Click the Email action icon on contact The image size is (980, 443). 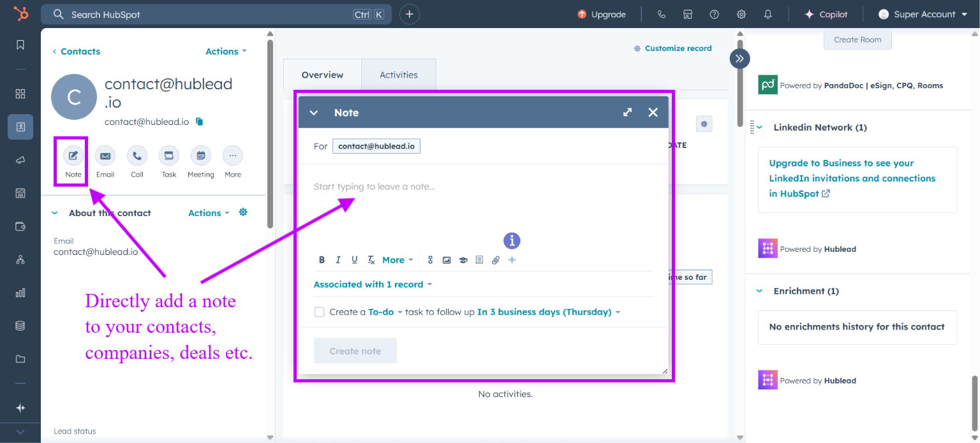[x=105, y=156]
